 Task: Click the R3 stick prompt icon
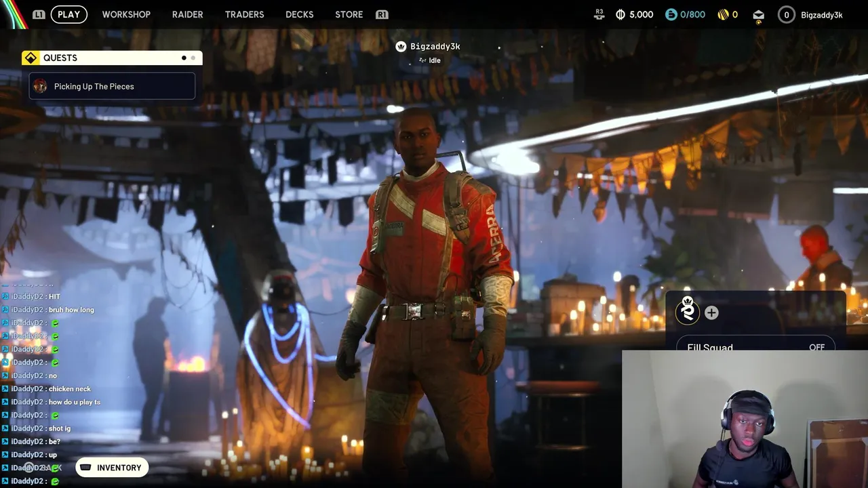pyautogui.click(x=599, y=14)
